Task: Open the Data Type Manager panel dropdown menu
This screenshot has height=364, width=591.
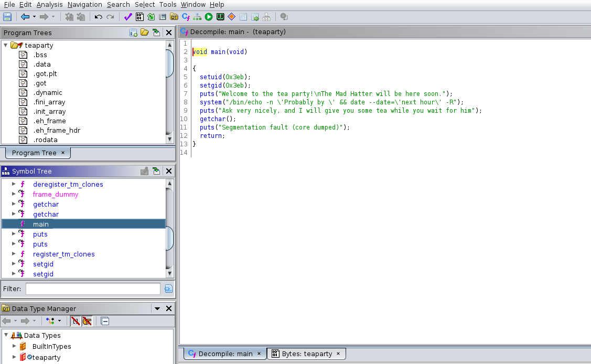Action: 157,308
